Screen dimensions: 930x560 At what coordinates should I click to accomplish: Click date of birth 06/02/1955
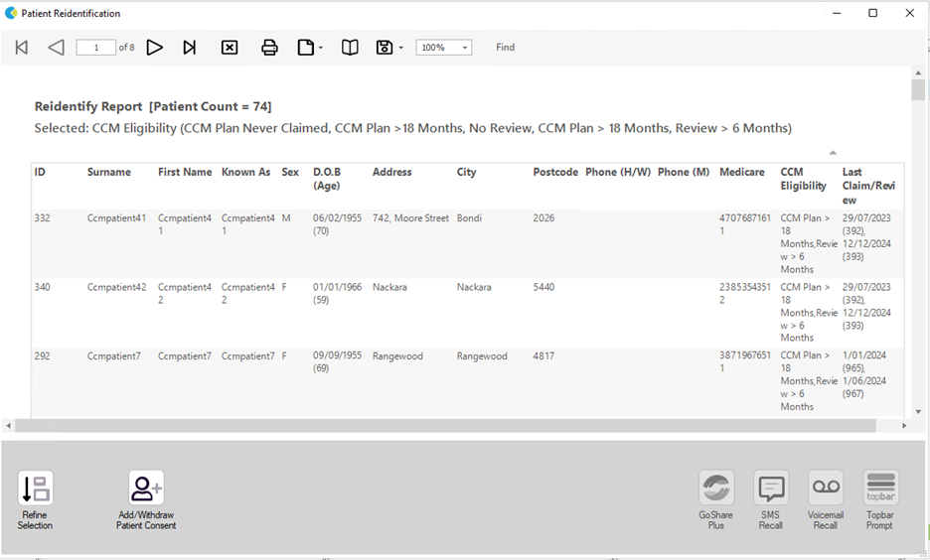(337, 218)
